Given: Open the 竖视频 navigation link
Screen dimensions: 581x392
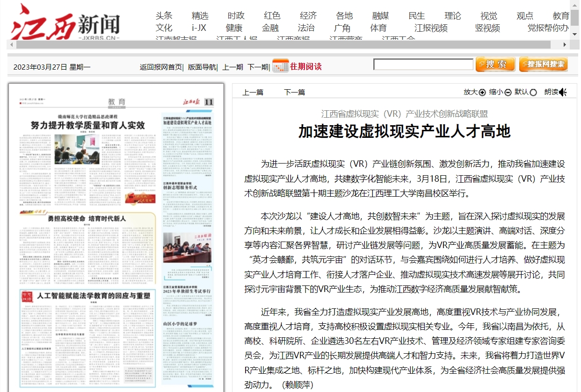Looking at the screenshot, I should click(x=487, y=28).
